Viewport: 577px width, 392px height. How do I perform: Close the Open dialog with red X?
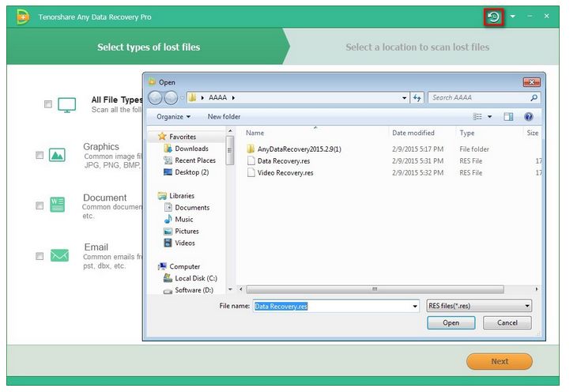point(531,82)
